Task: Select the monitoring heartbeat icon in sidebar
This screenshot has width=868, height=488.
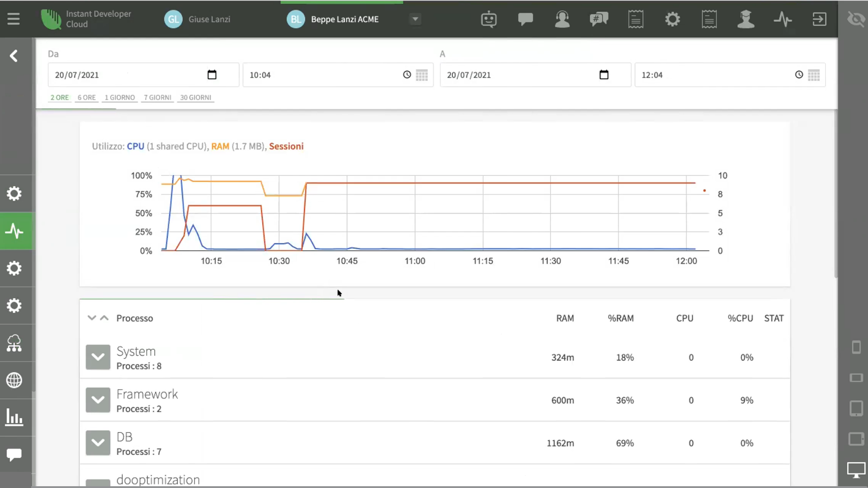Action: [15, 231]
